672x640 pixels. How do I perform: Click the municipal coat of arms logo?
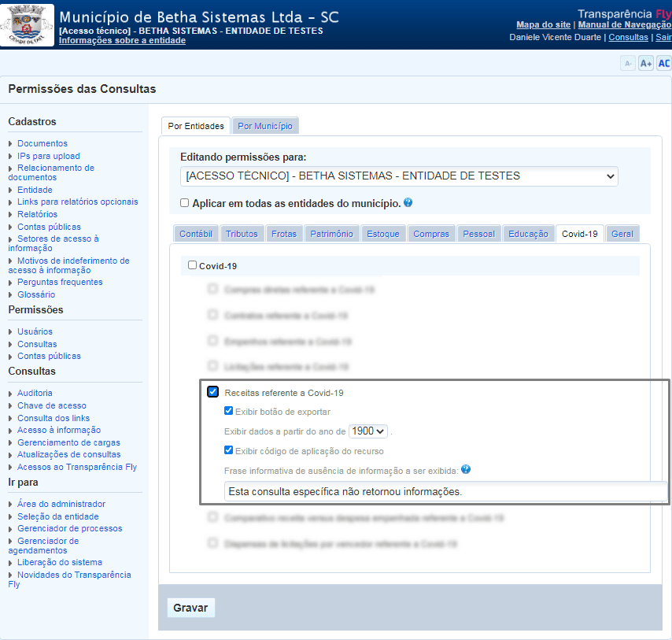(x=26, y=24)
